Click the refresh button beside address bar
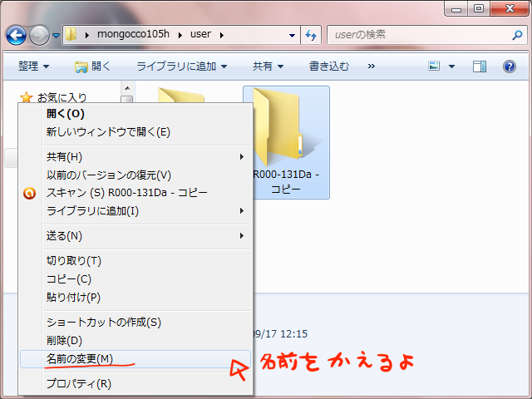532x399 pixels. 312,35
